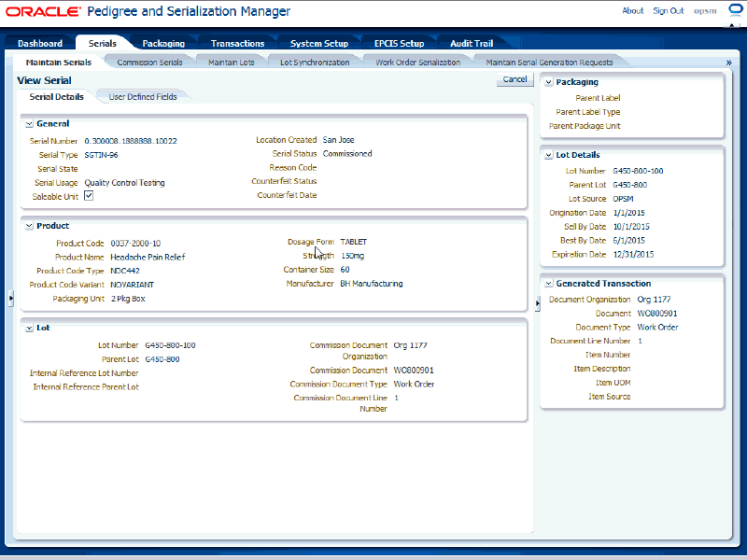Click the TABLET dosage form value
This screenshot has width=747, height=560.
click(354, 242)
